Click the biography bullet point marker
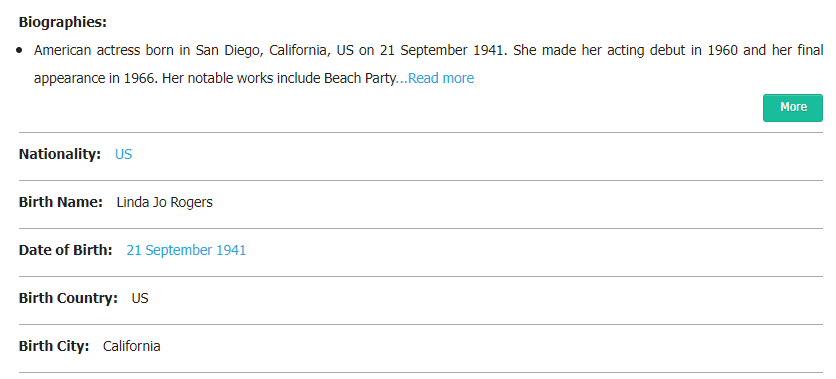836x379 pixels. click(20, 51)
